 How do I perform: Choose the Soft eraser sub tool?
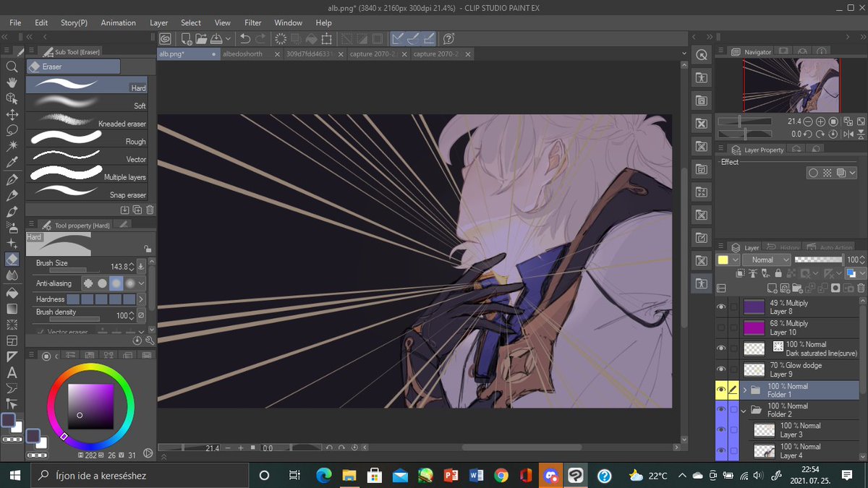pos(87,103)
